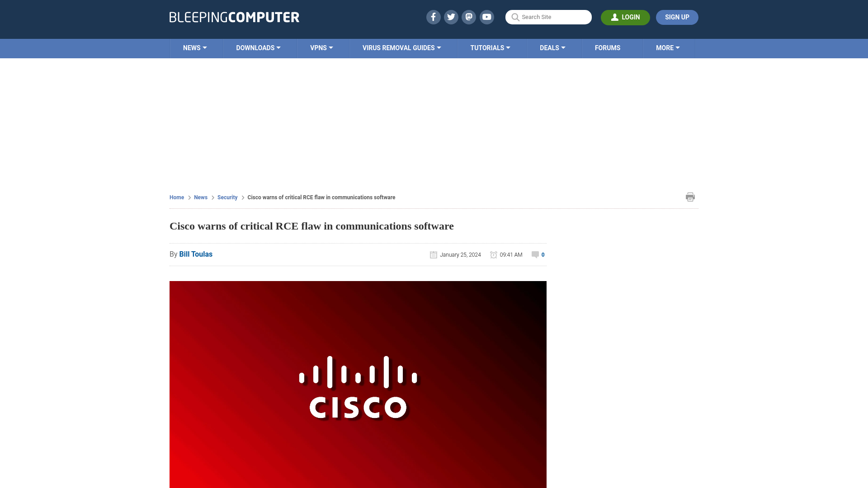Click the comments count icon
Screen dimensions: 868x488
point(535,254)
